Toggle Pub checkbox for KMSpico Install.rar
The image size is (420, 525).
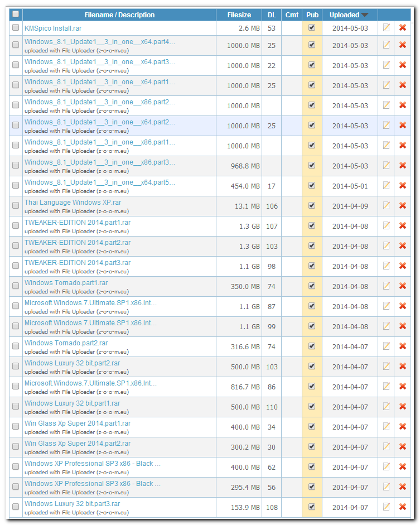[312, 27]
